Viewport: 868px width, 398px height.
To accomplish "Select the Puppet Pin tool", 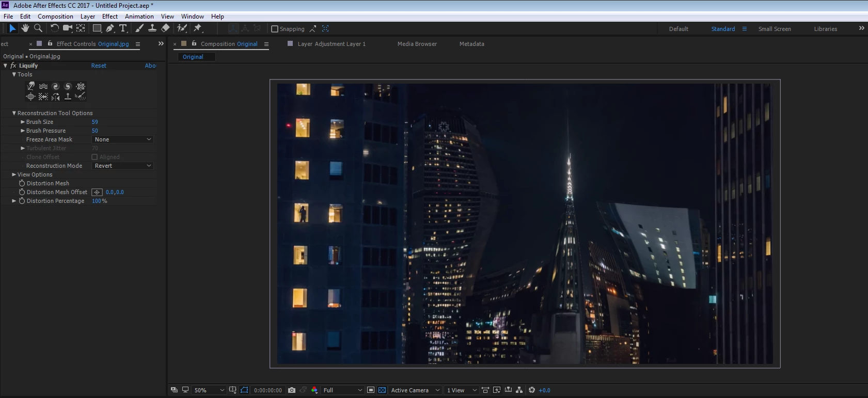I will click(x=198, y=28).
